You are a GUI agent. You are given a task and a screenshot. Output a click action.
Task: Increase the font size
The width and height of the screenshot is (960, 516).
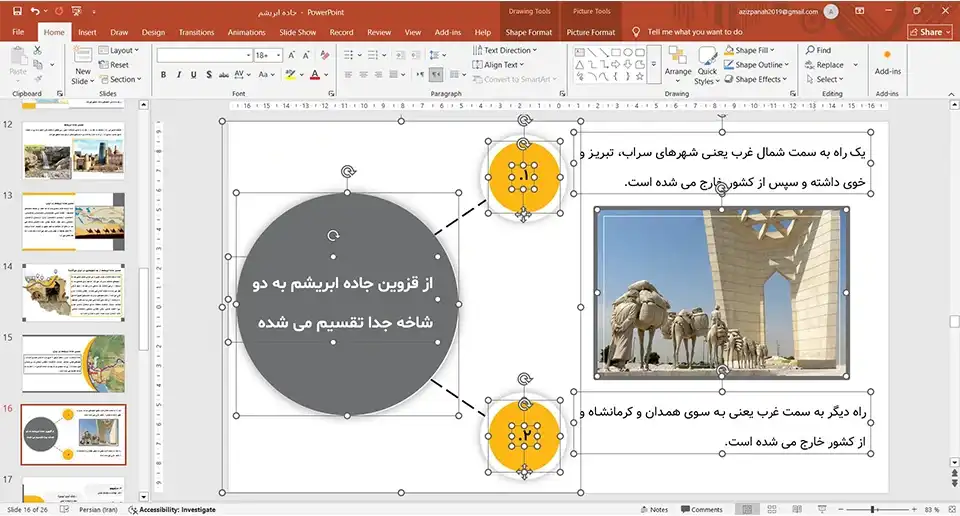click(x=291, y=55)
